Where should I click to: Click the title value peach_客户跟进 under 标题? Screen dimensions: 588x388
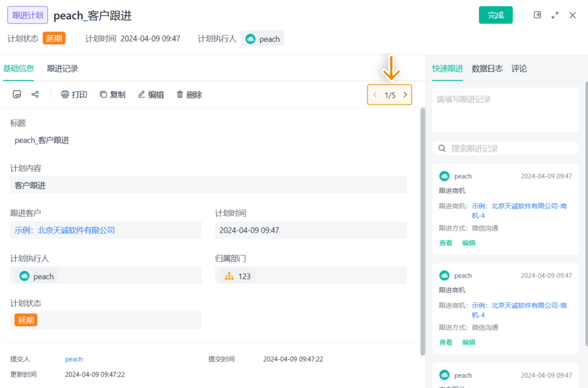click(42, 140)
